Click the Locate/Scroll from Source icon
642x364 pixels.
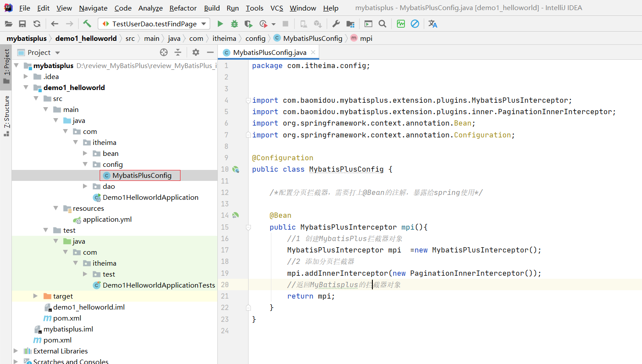tap(164, 52)
